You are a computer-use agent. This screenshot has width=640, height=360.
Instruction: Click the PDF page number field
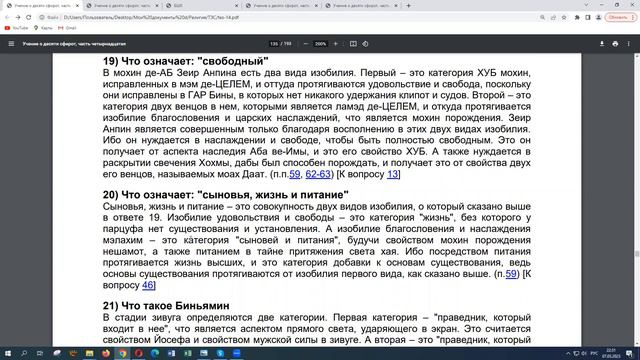[274, 44]
